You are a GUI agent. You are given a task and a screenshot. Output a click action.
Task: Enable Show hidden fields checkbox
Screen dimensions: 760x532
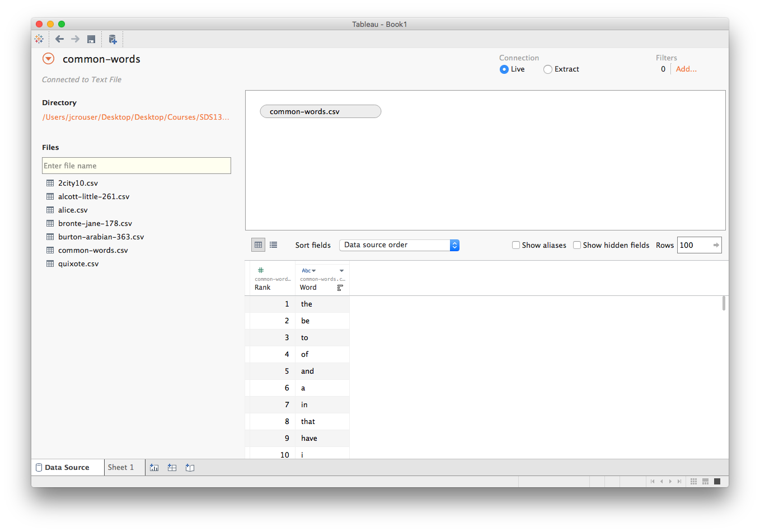577,245
